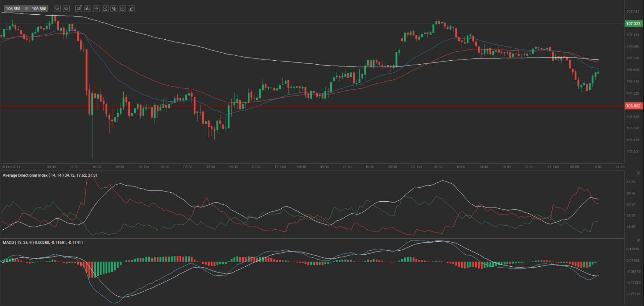Click the gray square between bid and ask
Image resolution: width=644 pixels, height=306 pixels.
pyautogui.click(x=26, y=9)
